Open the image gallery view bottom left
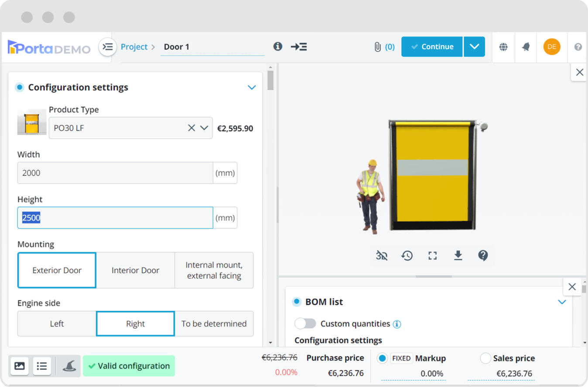 coord(19,366)
